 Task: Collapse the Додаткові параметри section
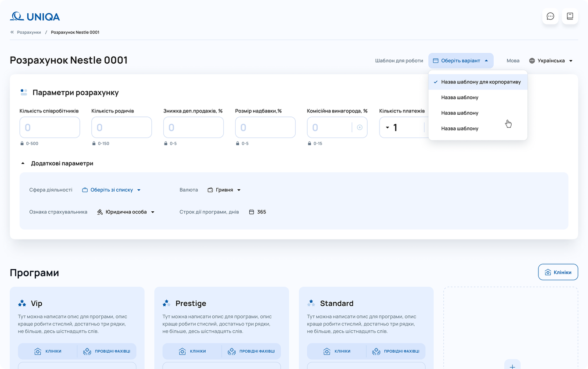coord(23,163)
